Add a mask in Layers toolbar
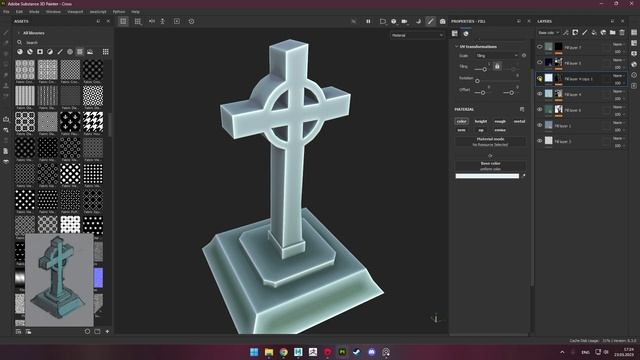Image resolution: width=640 pixels, height=360 pixels. [x=575, y=33]
